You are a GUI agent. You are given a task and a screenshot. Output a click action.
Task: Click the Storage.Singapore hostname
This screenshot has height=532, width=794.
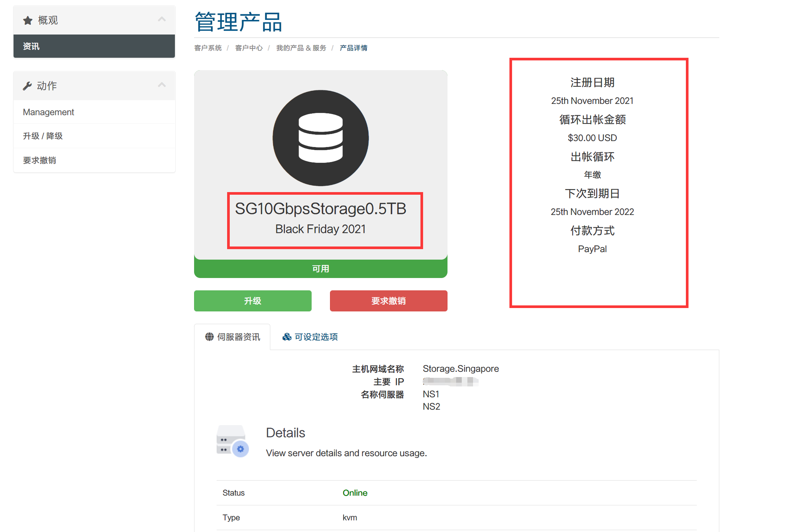tap(461, 368)
